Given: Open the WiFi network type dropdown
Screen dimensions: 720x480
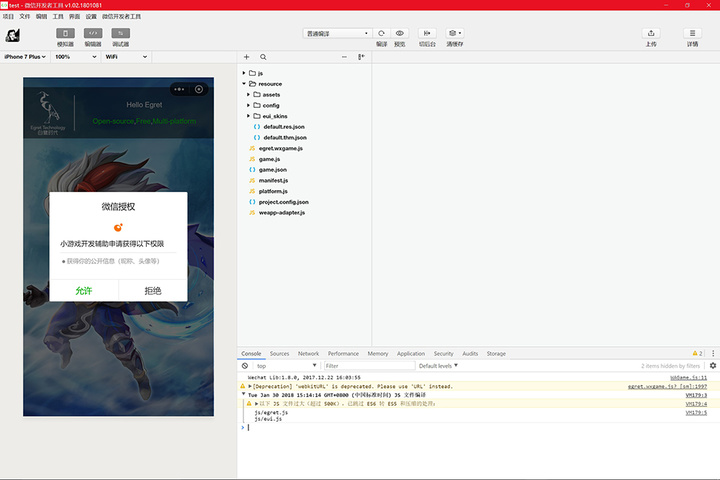Looking at the screenshot, I should 126,57.
